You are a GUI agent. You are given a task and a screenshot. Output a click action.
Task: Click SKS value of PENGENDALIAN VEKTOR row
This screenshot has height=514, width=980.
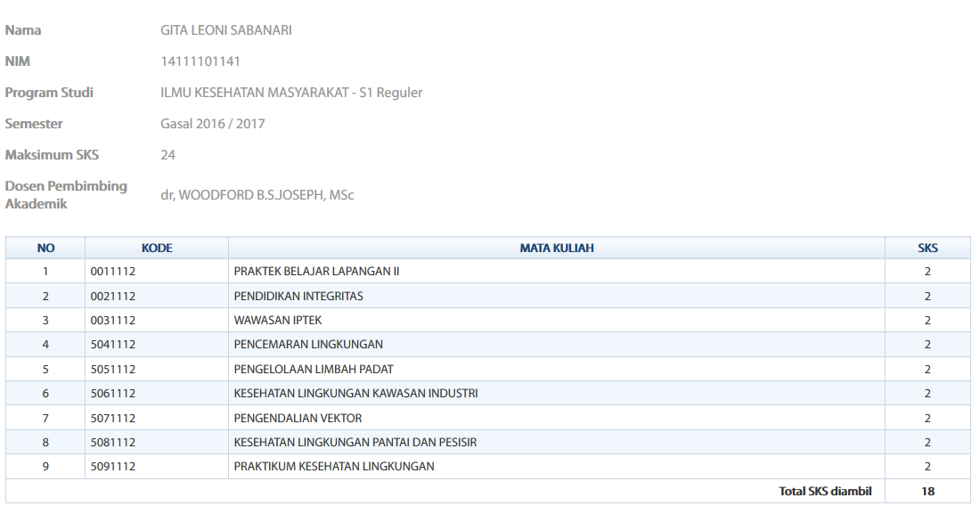pos(927,418)
